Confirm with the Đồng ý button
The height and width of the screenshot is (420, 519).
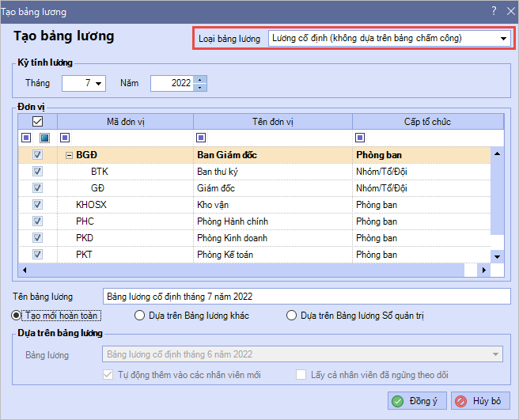[x=417, y=401]
